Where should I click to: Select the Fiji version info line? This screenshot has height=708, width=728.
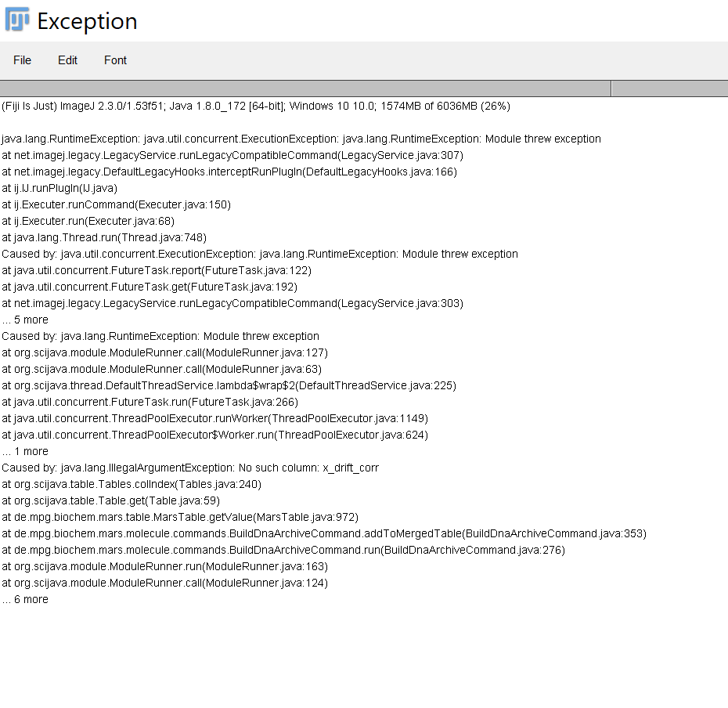pos(254,106)
